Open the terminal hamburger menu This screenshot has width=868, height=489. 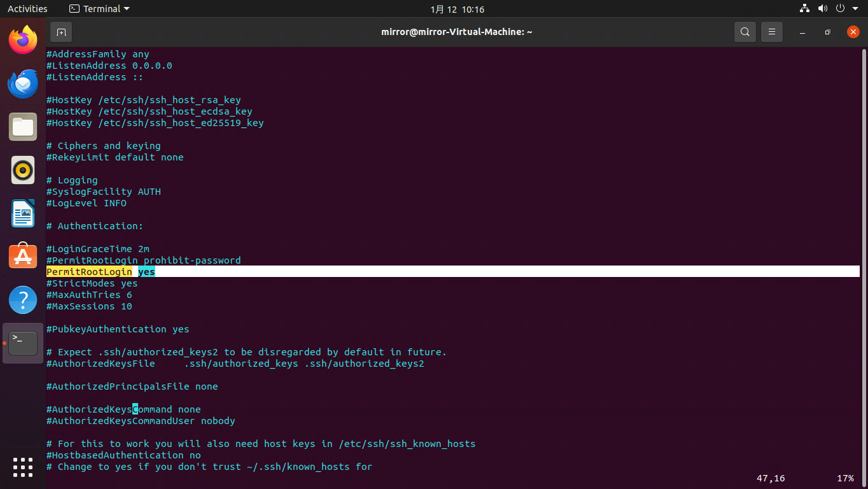pyautogui.click(x=772, y=32)
